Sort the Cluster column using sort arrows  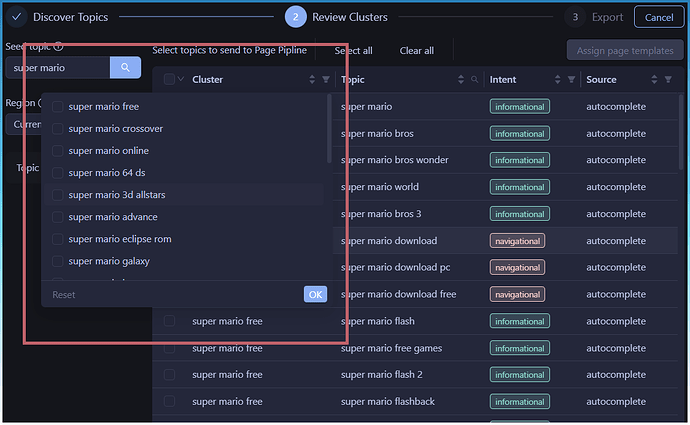click(312, 80)
